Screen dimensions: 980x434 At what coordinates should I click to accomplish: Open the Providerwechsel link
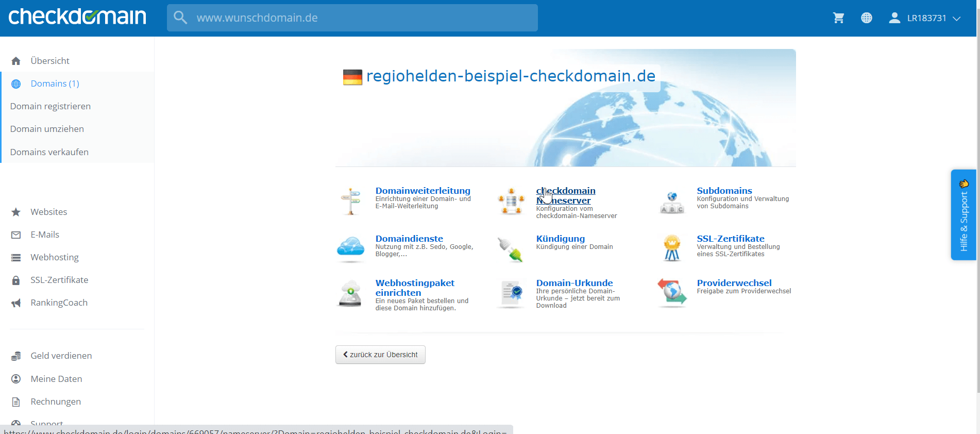click(x=734, y=283)
